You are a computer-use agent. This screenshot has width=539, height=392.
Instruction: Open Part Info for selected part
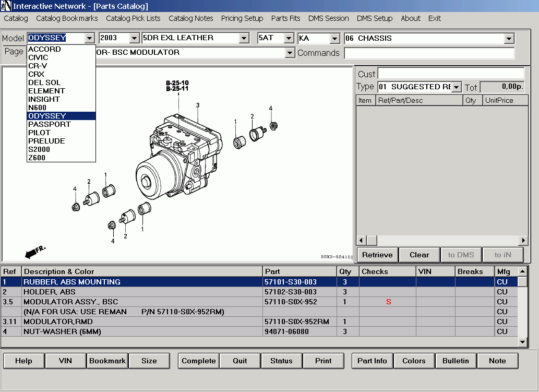[372, 361]
